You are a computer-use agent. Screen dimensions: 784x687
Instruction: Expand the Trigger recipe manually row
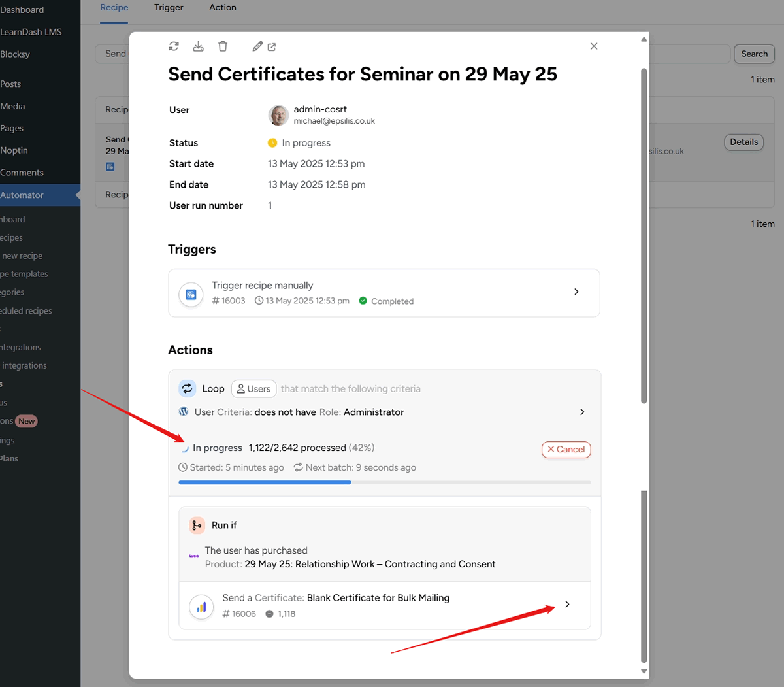coord(576,292)
